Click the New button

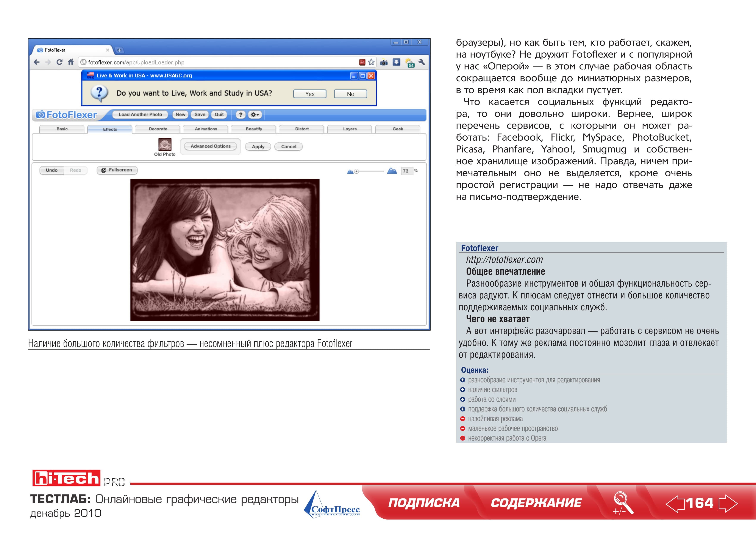pos(180,114)
